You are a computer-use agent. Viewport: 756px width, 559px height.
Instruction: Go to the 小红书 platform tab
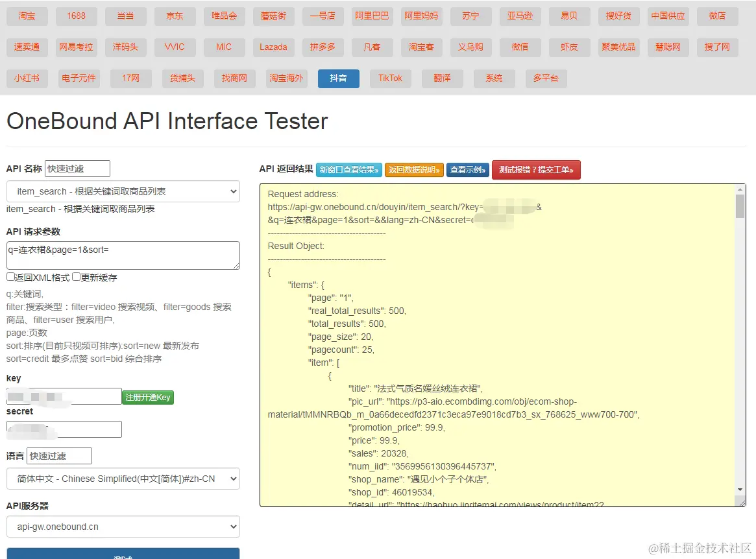[27, 78]
